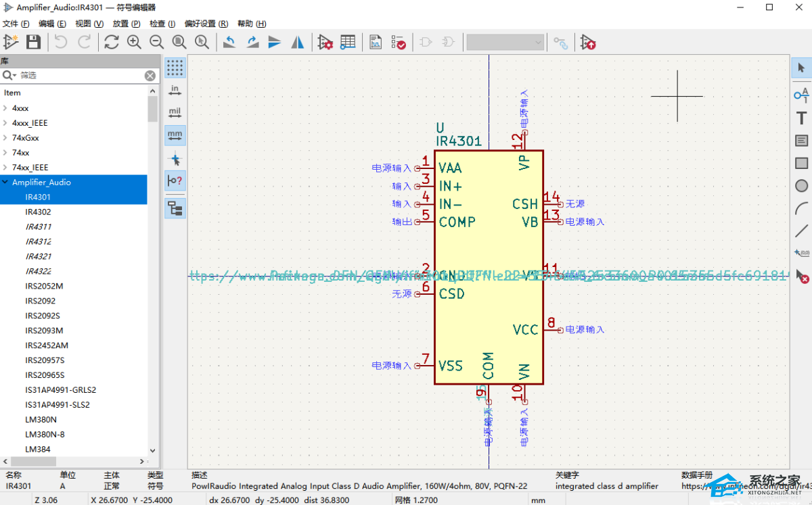Toggle grid display button
This screenshot has height=505, width=812.
[175, 68]
